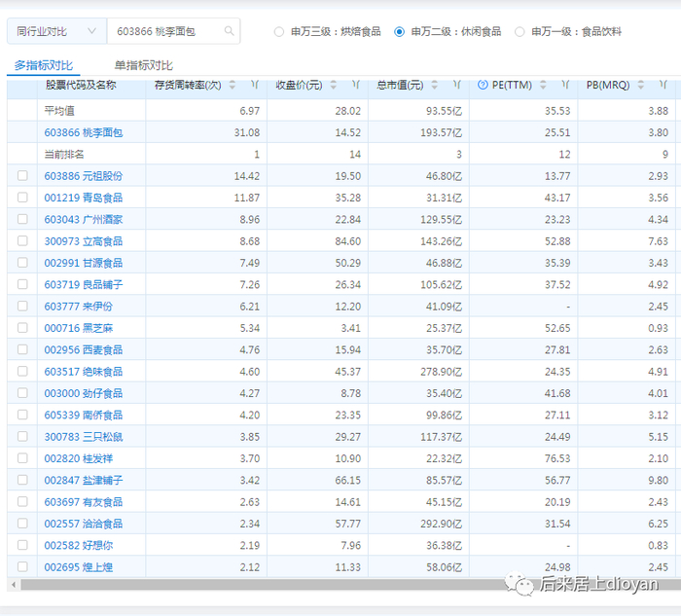681x616 pixels.
Task: Check the 001219 青岛食品 row checkbox
Action: pos(22,198)
